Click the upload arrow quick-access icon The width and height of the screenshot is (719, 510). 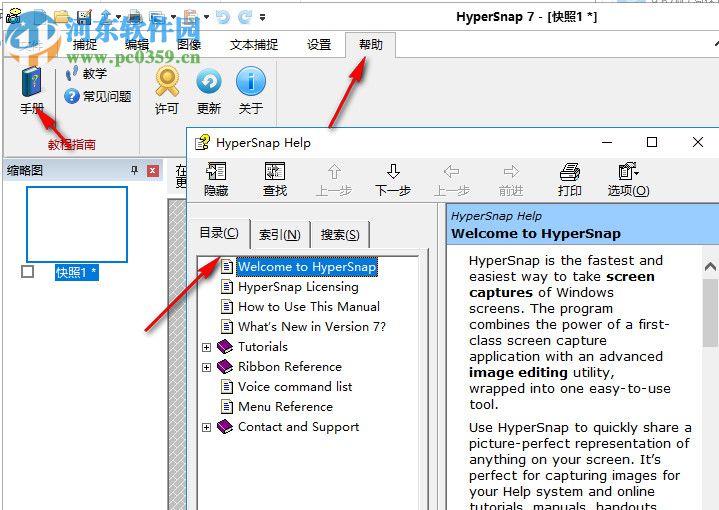(106, 17)
